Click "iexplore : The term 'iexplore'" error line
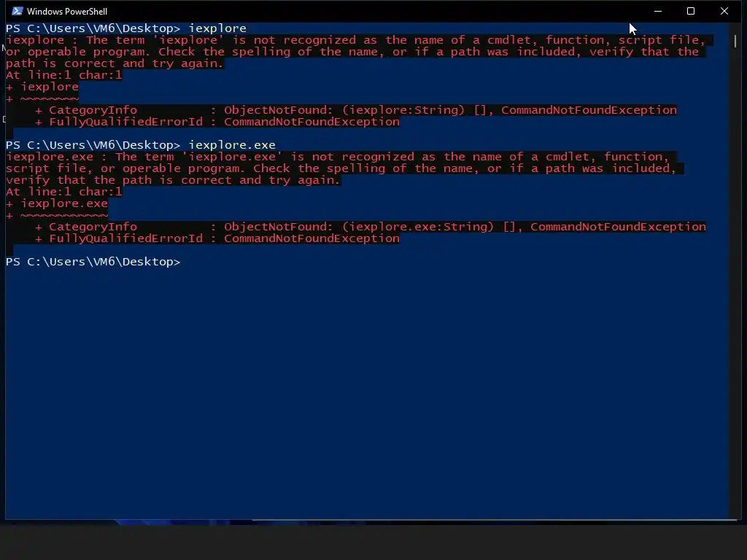The width and height of the screenshot is (747, 560). pos(356,40)
